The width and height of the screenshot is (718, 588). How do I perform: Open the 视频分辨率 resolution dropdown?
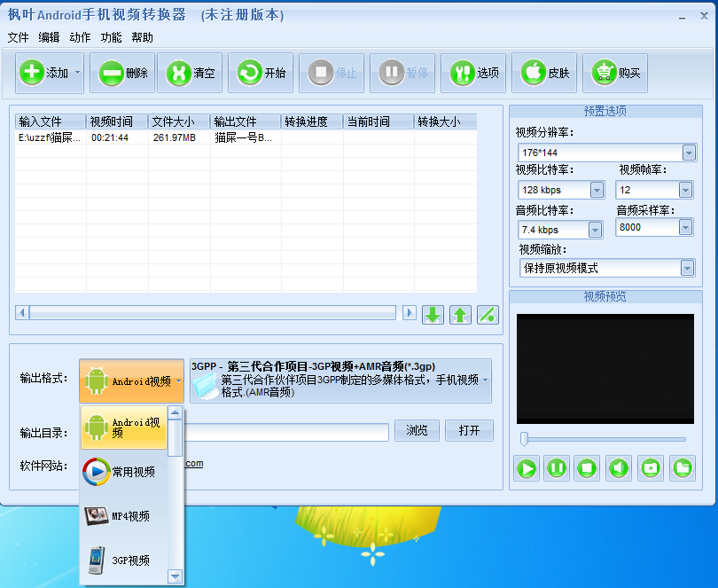(691, 152)
